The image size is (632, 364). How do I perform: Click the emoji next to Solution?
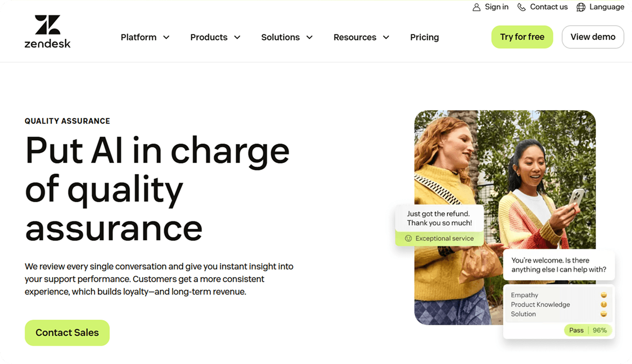(604, 314)
